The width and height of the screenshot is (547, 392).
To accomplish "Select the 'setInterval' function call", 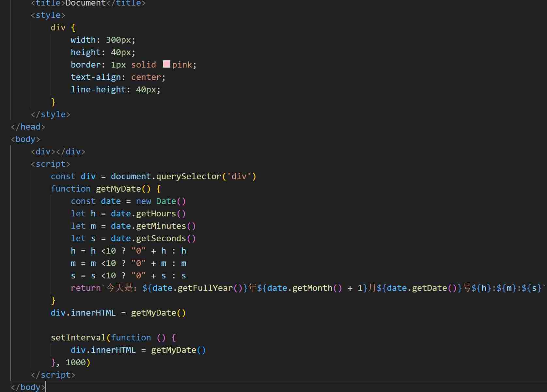I will 78,337.
